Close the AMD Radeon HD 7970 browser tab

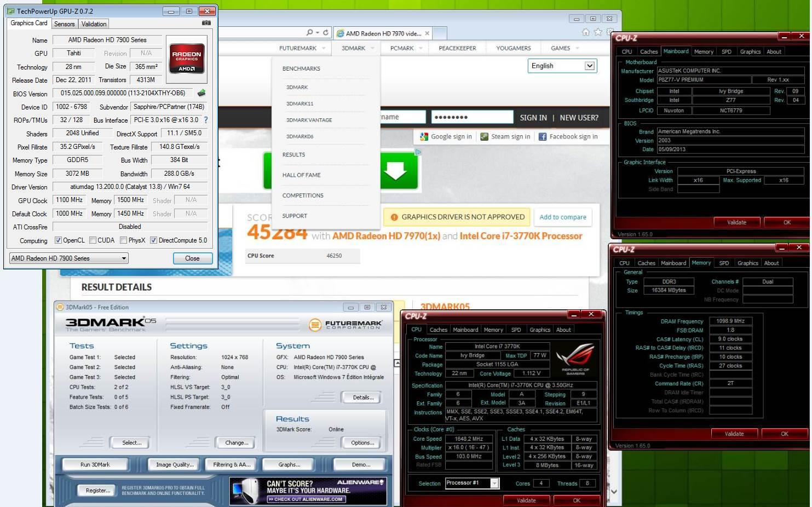click(x=427, y=33)
